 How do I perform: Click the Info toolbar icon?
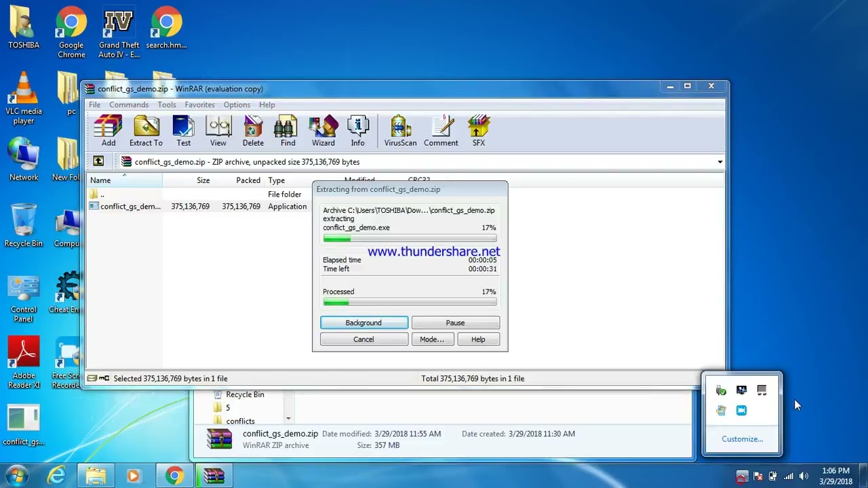tap(358, 131)
